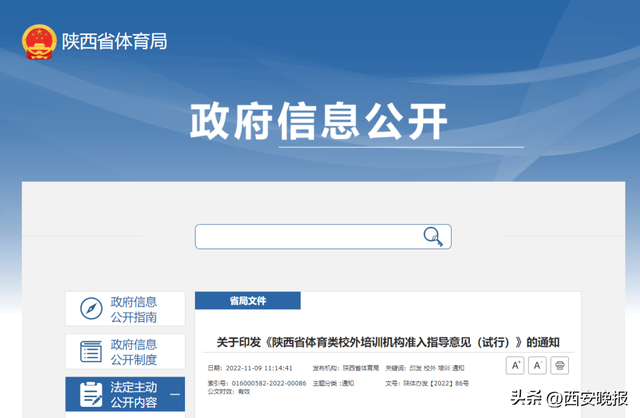The width and height of the screenshot is (640, 418).
Task: Collapse the 法定主动公开内容 section
Action: pos(175,395)
